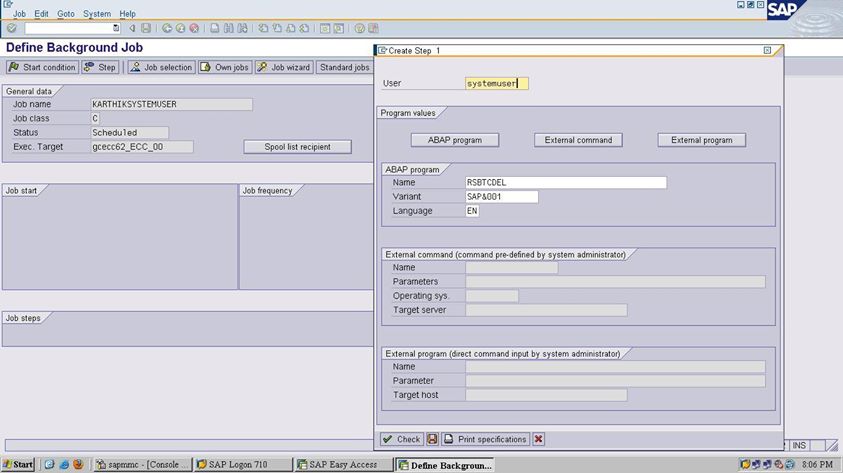Image resolution: width=843 pixels, height=473 pixels.
Task: Click the Next Page icon
Action: tap(290, 28)
